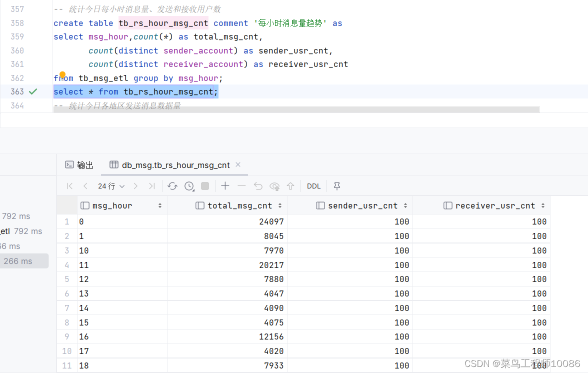Sort by receiver_usr_cnt column

click(542, 205)
